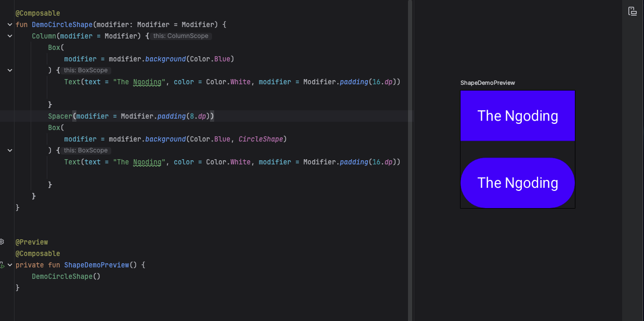
Task: Run ShapeDemoPreview using the gutter run icon
Action: pyautogui.click(x=2, y=265)
